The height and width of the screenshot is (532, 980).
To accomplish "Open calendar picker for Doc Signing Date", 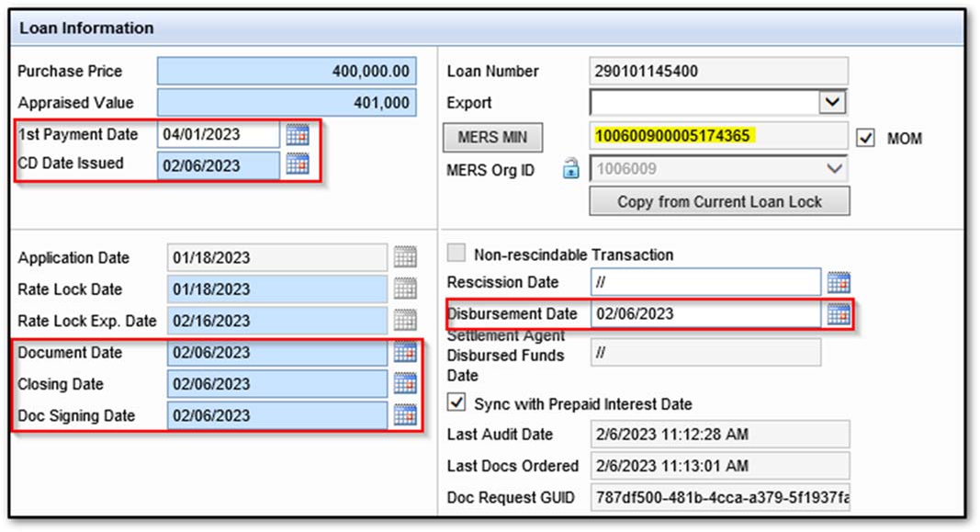I will point(405,415).
